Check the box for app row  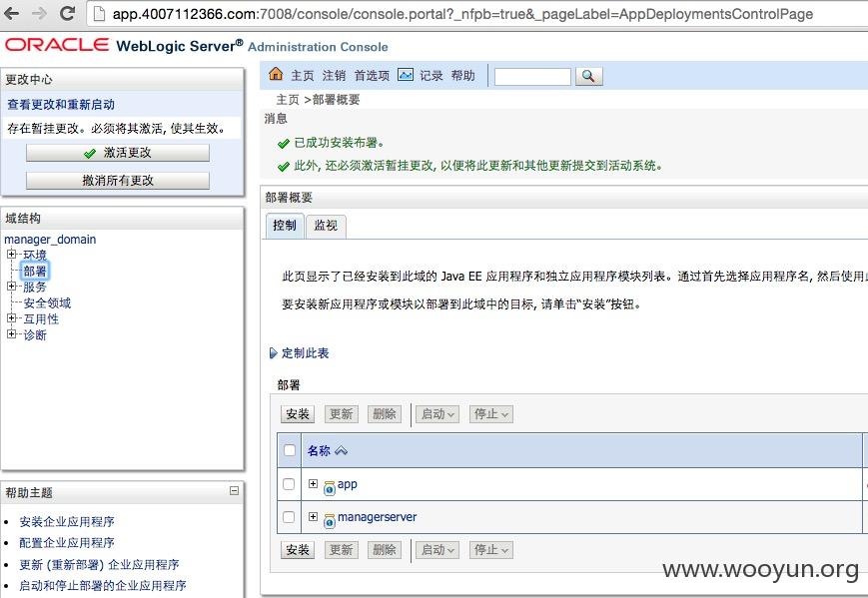click(x=289, y=483)
